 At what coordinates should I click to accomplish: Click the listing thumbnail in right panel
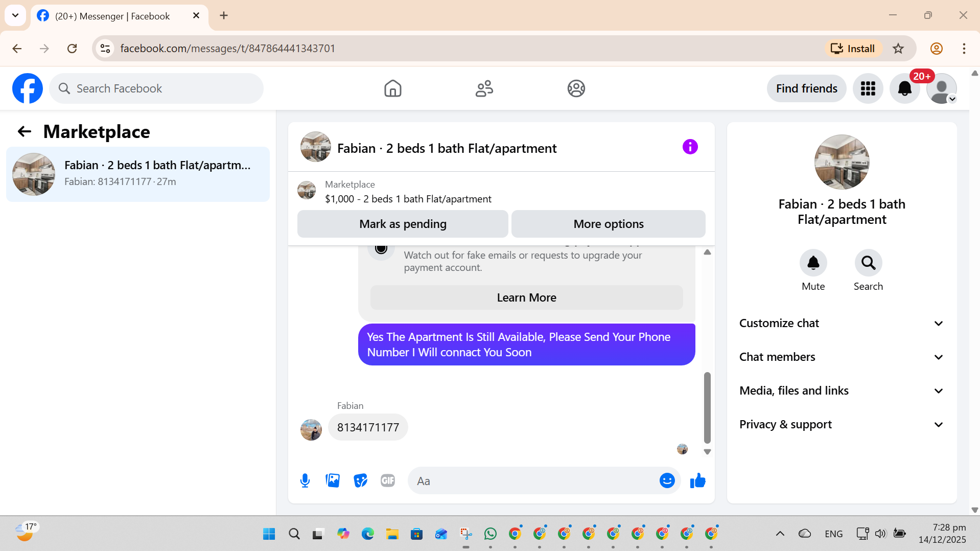(x=842, y=162)
